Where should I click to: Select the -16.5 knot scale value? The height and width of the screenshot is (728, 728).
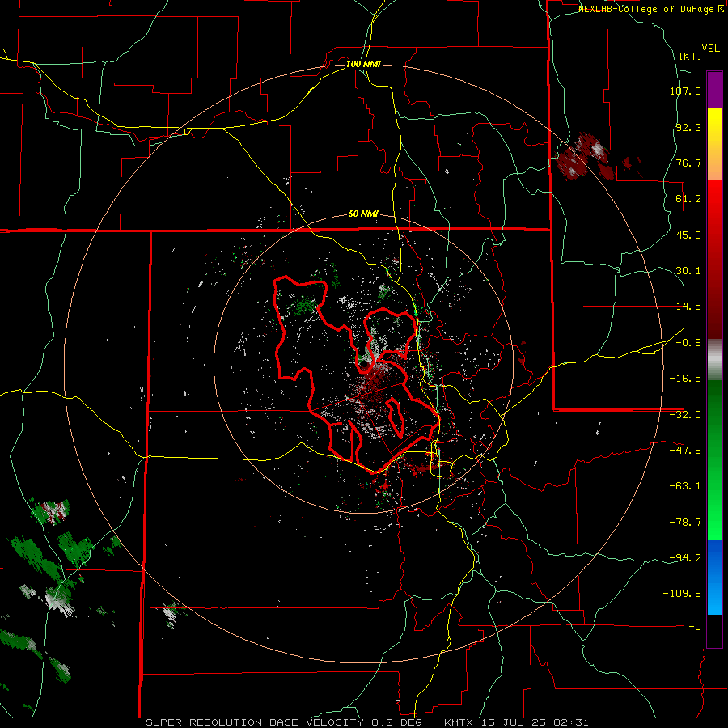(x=685, y=379)
